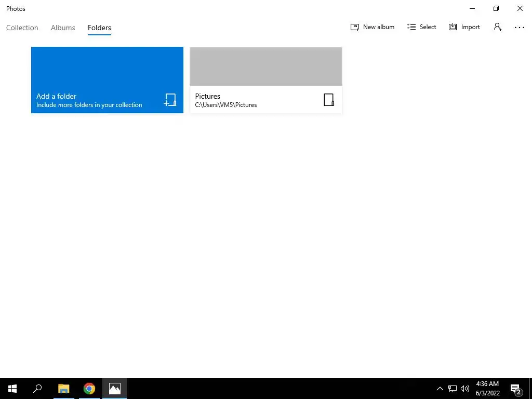532x399 pixels.
Task: Switch to the Collection tab
Action: 22,28
